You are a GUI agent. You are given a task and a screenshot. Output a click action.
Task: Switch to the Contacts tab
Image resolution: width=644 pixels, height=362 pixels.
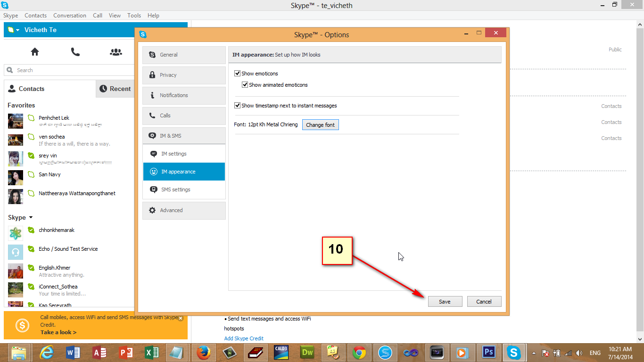[x=50, y=89]
